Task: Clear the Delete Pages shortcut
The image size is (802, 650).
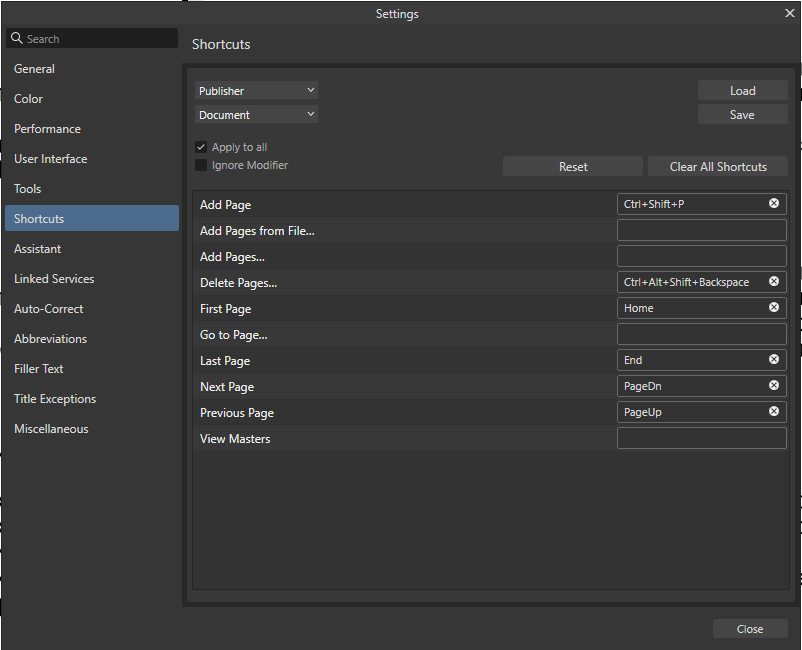Action: coord(773,281)
